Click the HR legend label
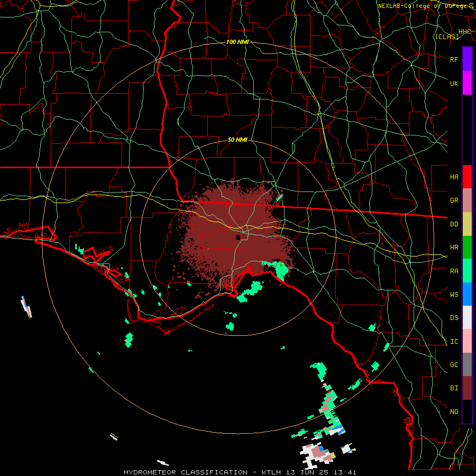The height and width of the screenshot is (476, 476). 454,248
